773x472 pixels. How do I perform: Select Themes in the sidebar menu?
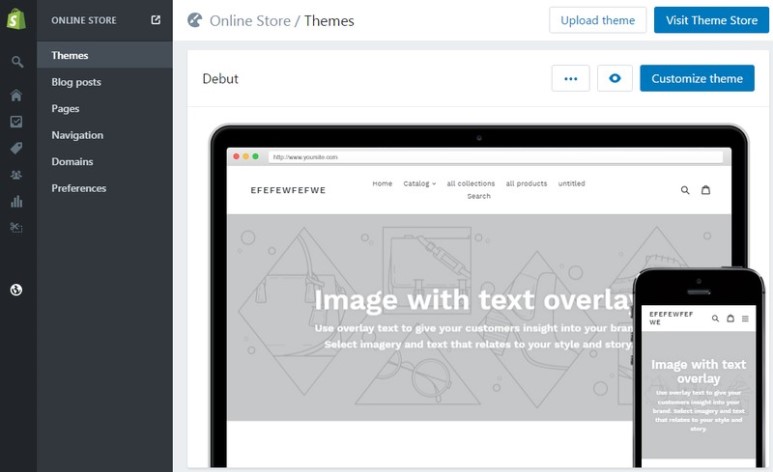pyautogui.click(x=70, y=56)
